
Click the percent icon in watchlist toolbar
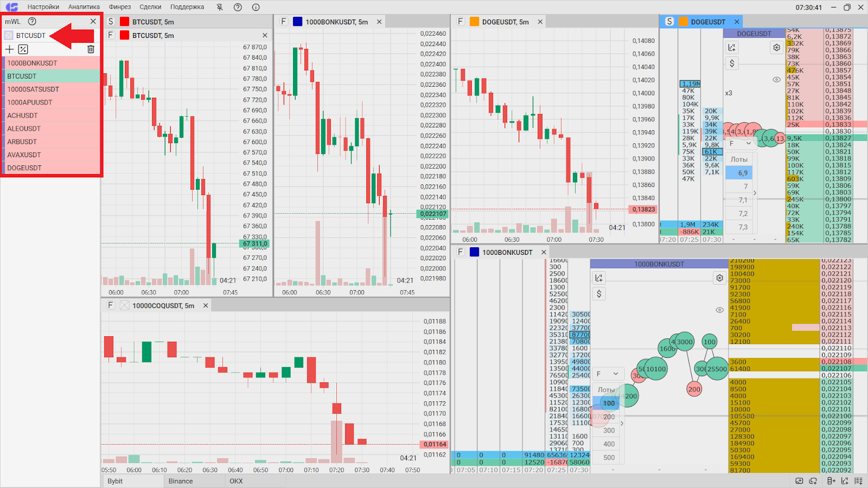23,49
